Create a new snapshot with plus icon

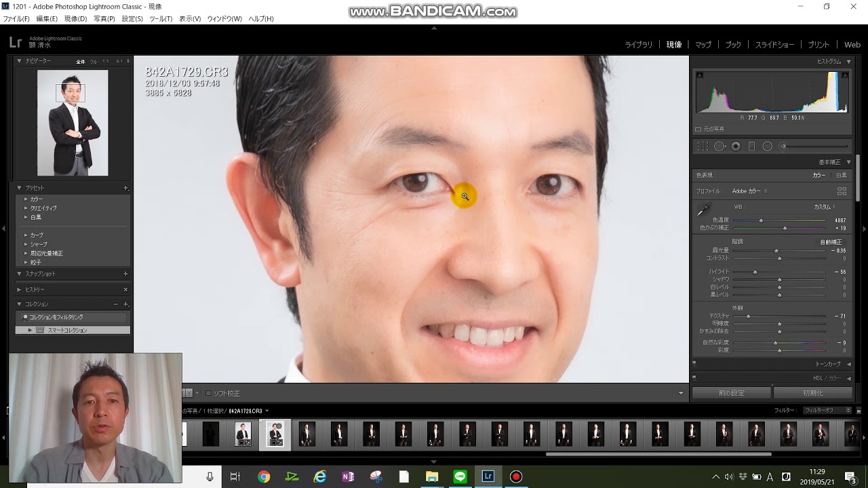tap(125, 274)
